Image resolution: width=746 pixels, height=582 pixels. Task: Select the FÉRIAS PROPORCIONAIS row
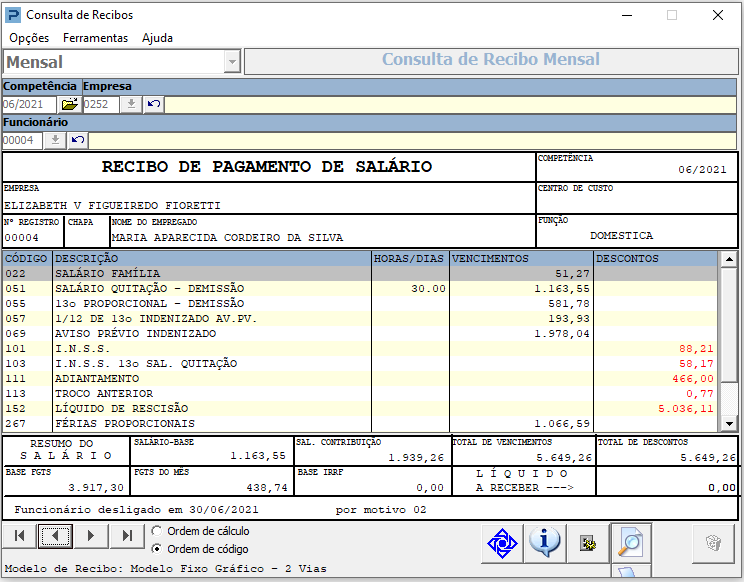360,424
